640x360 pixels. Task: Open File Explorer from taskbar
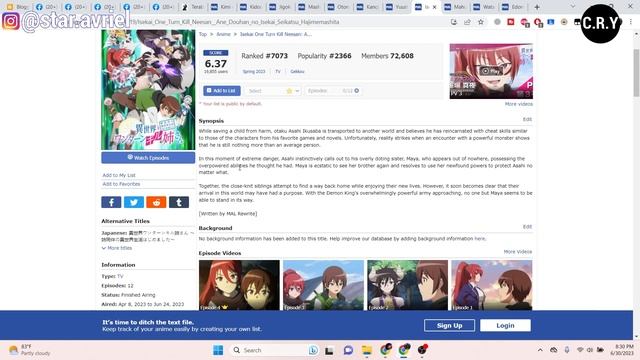click(367, 350)
